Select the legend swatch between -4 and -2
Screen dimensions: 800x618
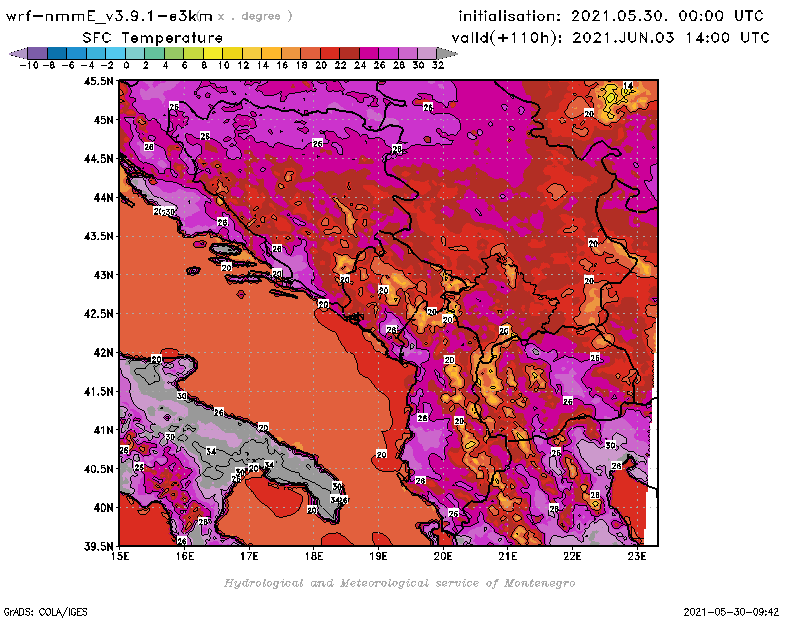pos(96,53)
